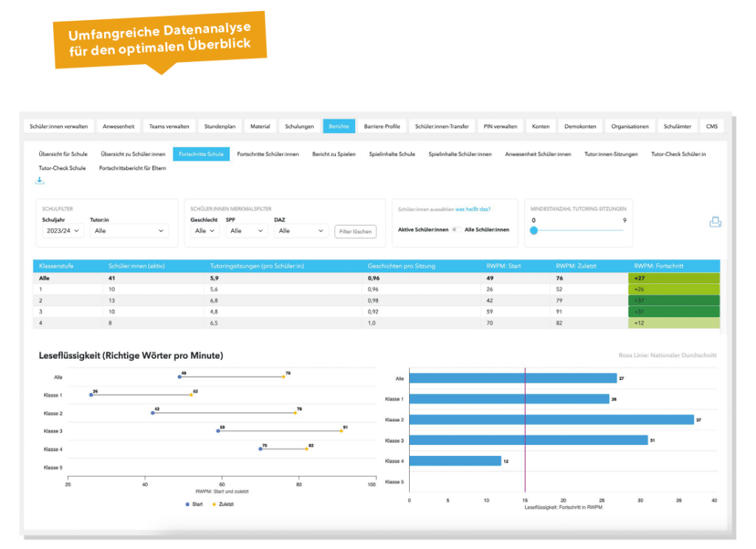Expand the Tutor:in dropdown
This screenshot has height=549, width=756.
128,231
